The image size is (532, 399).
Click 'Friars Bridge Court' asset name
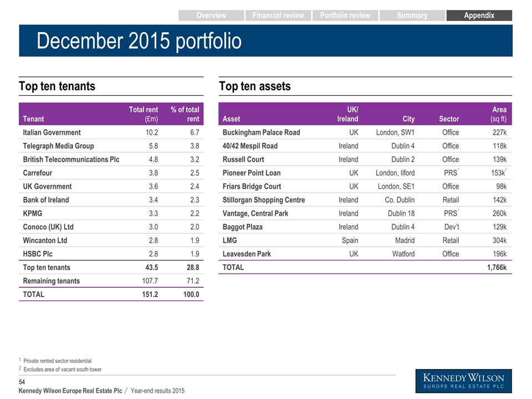(252, 187)
